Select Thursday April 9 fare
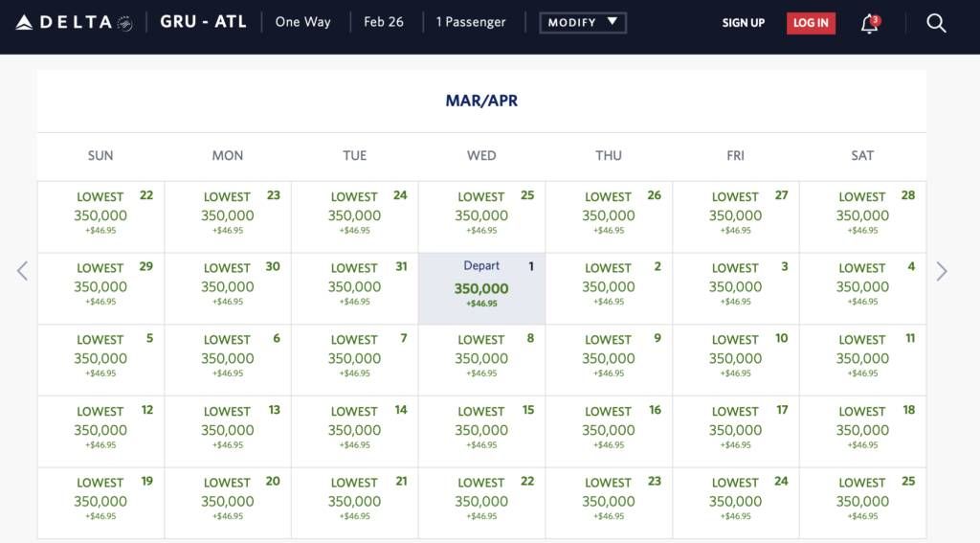The image size is (980, 543). coord(609,360)
